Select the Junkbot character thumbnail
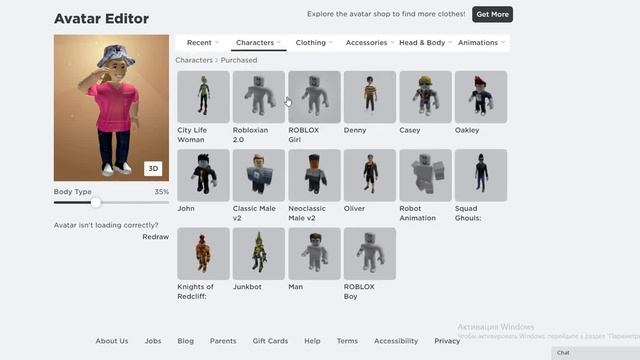The image size is (640, 360). point(259,253)
